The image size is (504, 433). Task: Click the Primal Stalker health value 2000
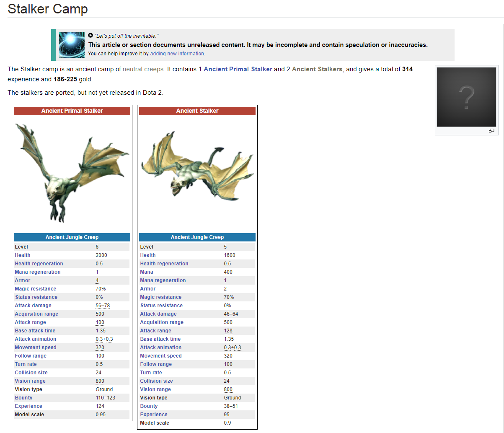click(x=101, y=255)
